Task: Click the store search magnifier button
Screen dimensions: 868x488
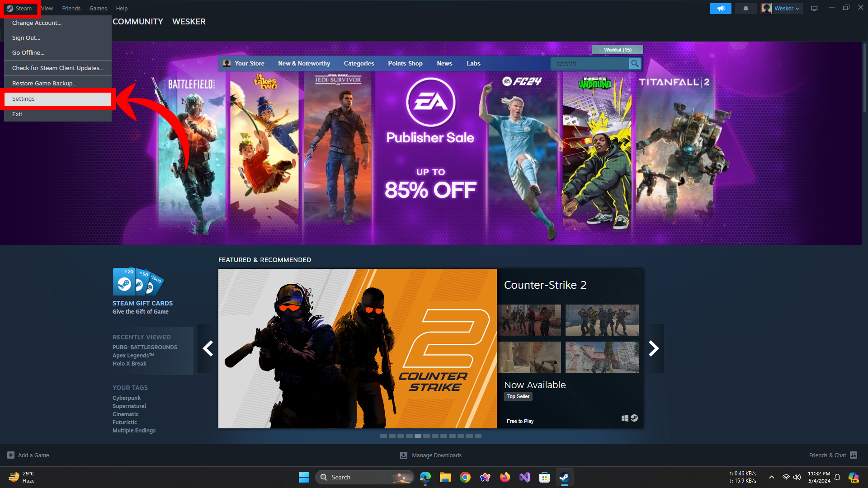Action: click(635, 64)
